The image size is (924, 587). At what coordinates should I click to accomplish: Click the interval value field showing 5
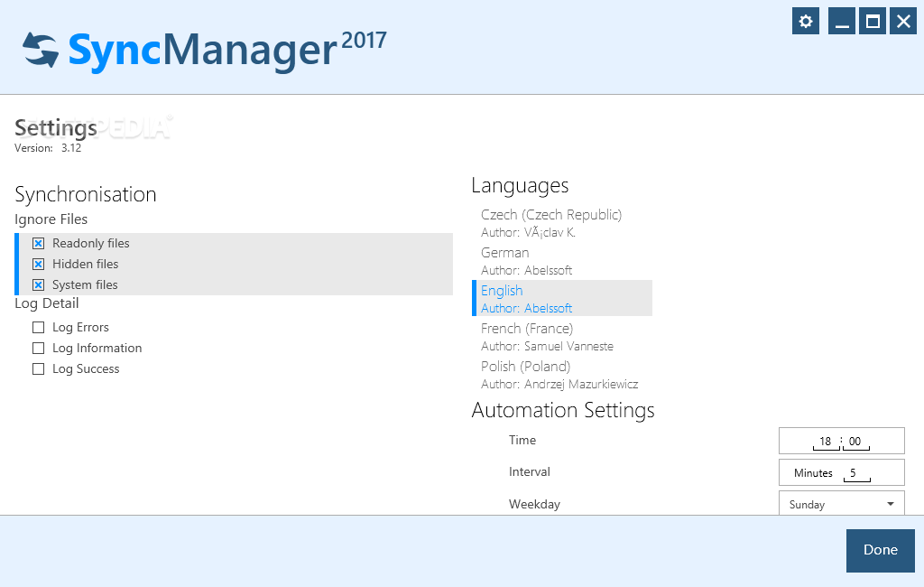pyautogui.click(x=857, y=473)
